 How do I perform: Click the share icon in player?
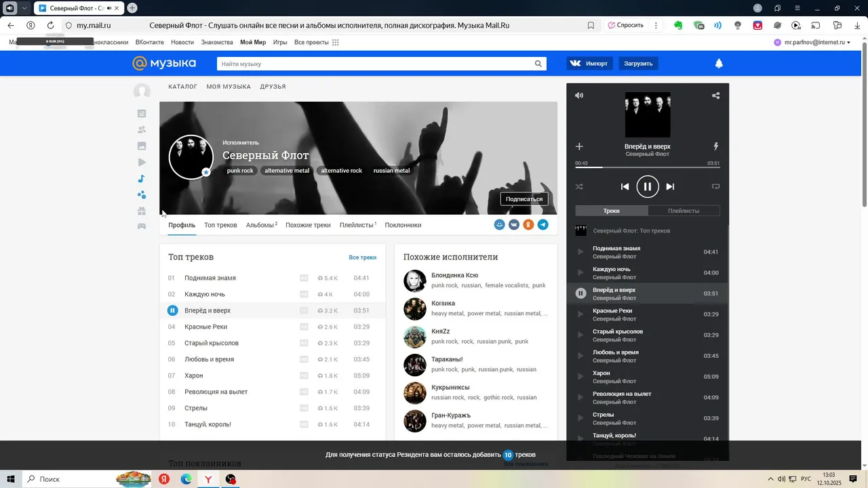click(715, 96)
